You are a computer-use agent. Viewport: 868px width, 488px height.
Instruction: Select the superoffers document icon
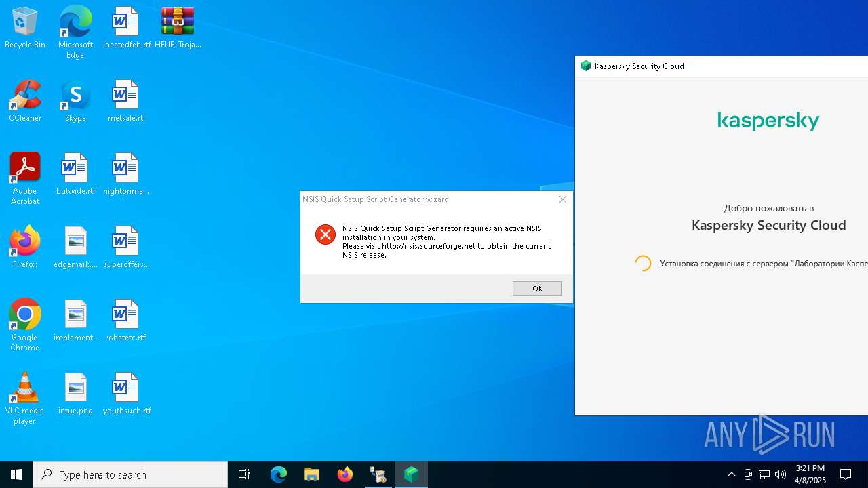pos(126,248)
